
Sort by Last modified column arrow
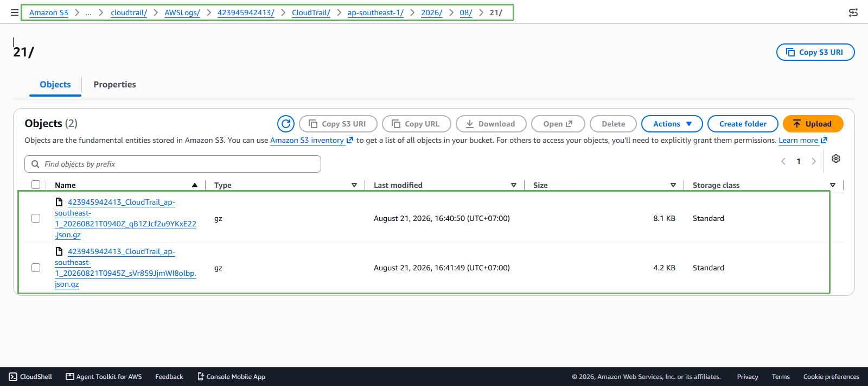pos(514,185)
